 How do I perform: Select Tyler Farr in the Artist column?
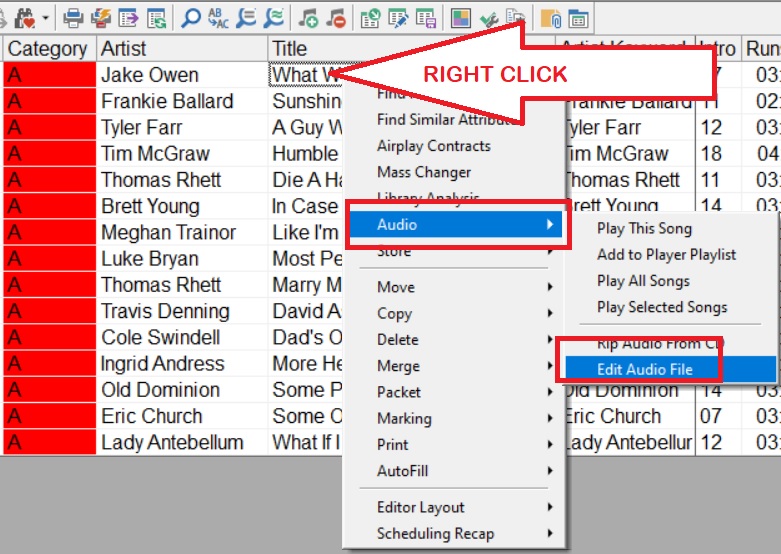(x=182, y=128)
